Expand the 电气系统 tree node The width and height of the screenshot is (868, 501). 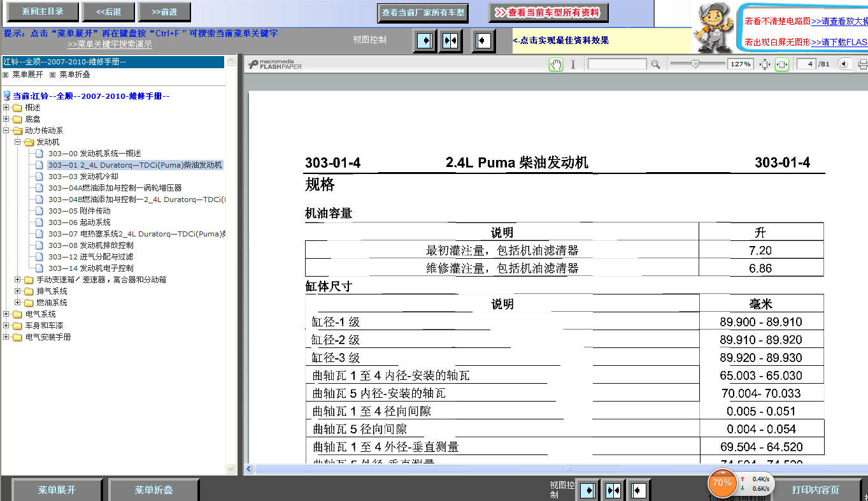coord(6,314)
